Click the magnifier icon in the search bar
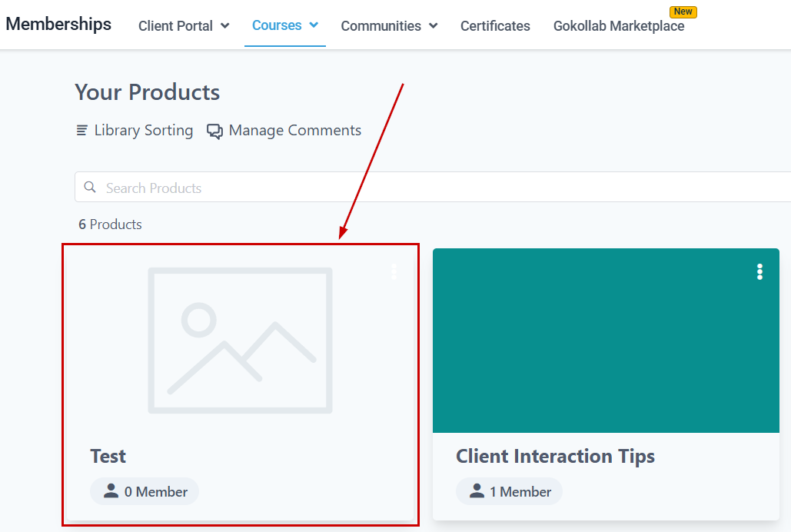791x532 pixels. tap(90, 187)
